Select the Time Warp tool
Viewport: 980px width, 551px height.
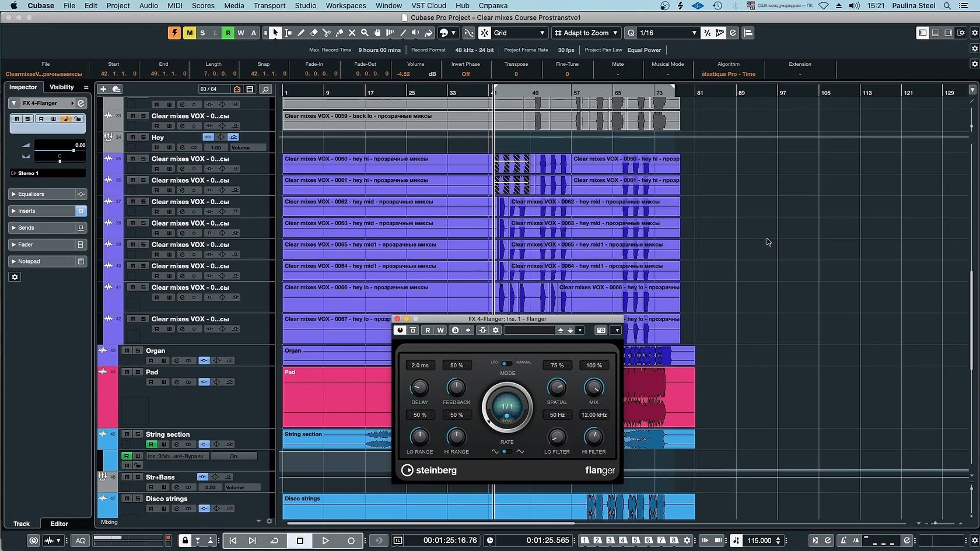tap(390, 33)
